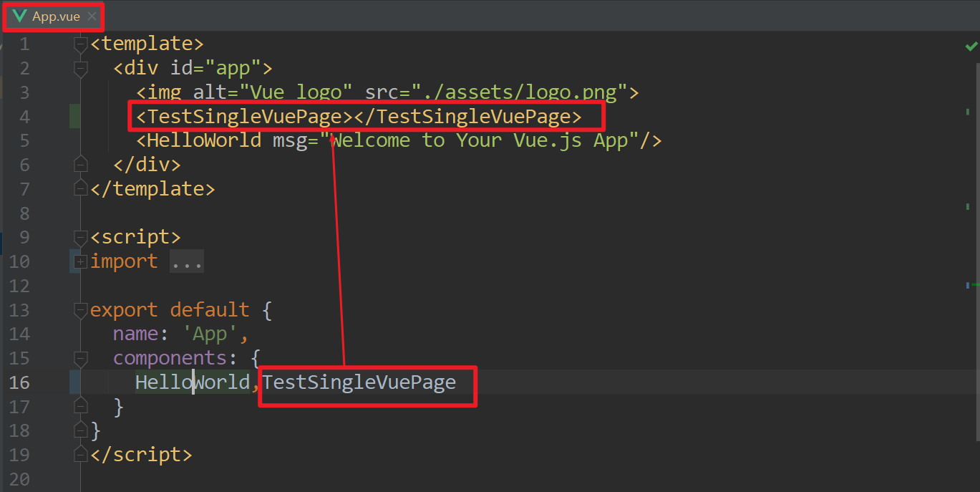Viewport: 980px width, 492px height.
Task: Place cursor in the opening <template> tag
Action: [147, 44]
